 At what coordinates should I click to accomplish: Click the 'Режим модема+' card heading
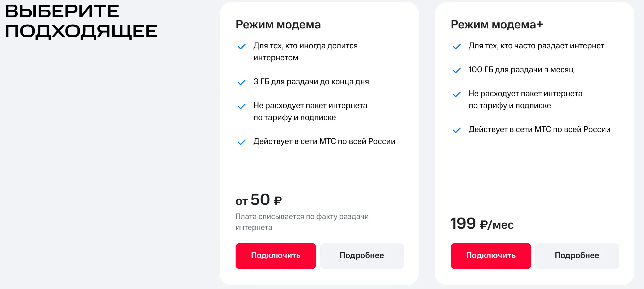point(497,24)
